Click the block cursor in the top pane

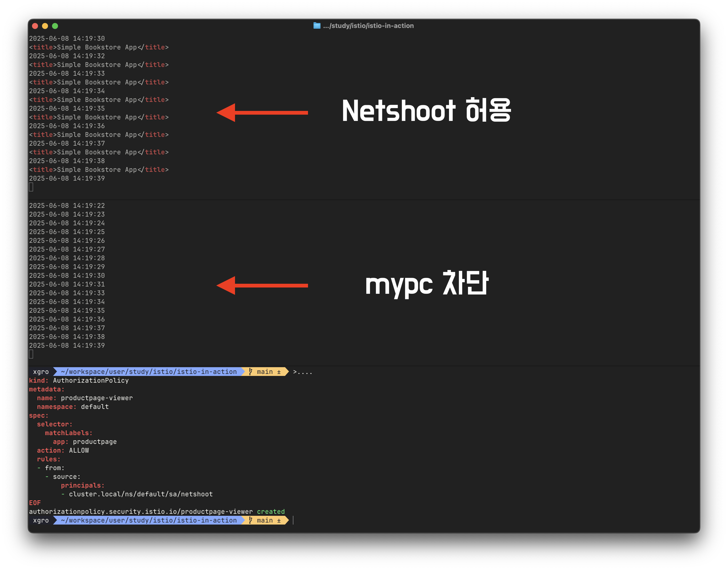(x=31, y=187)
